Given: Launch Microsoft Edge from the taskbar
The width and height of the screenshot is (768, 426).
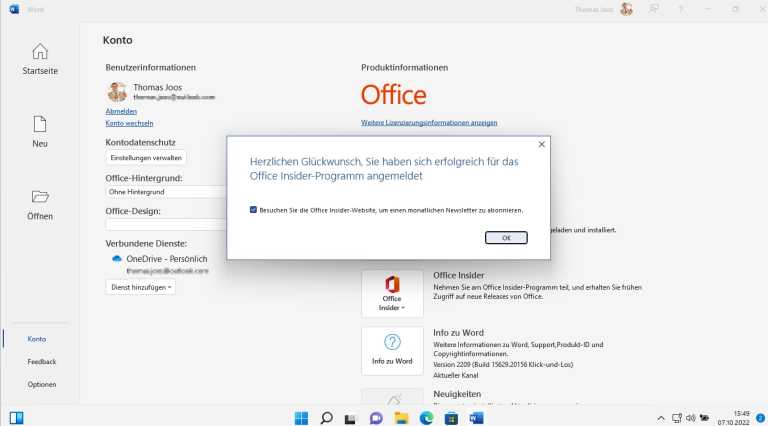Looking at the screenshot, I should click(x=427, y=418).
